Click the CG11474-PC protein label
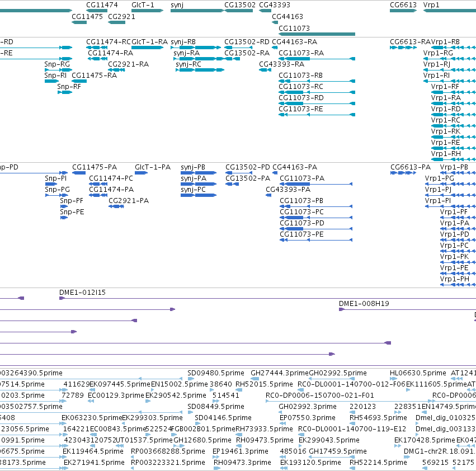This screenshot has width=476, height=471. 111,178
